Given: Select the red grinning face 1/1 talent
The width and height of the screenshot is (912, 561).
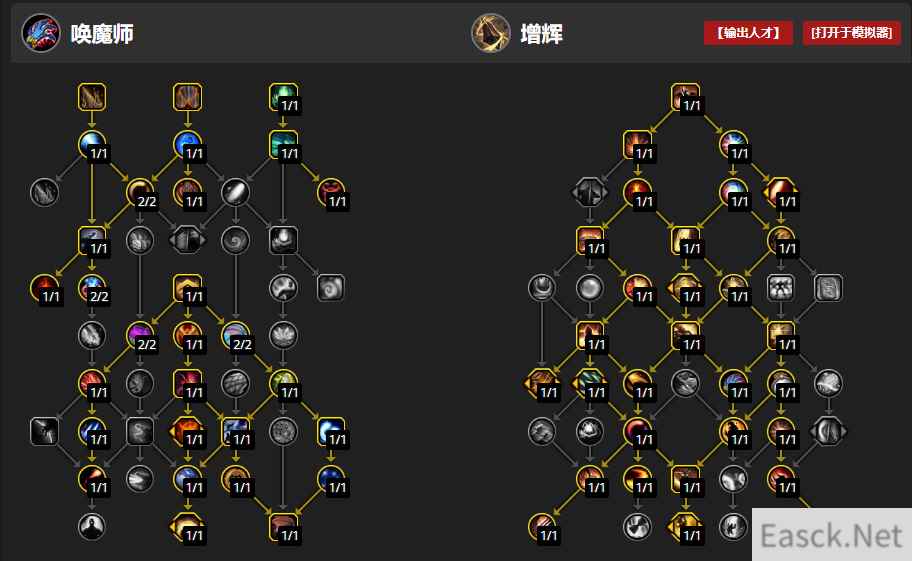Looking at the screenshot, I should coord(330,192).
